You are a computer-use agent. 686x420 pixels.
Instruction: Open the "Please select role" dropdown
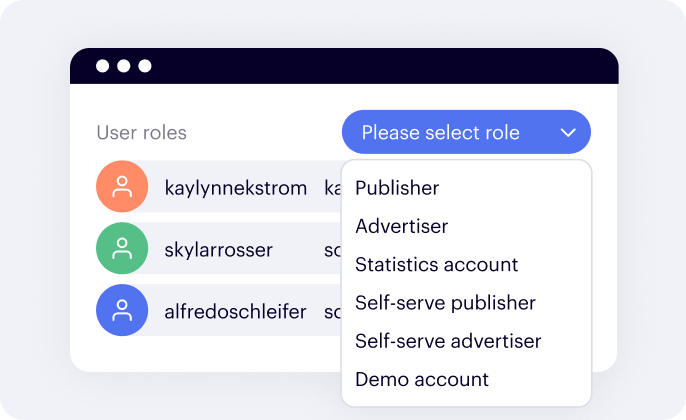tap(441, 132)
